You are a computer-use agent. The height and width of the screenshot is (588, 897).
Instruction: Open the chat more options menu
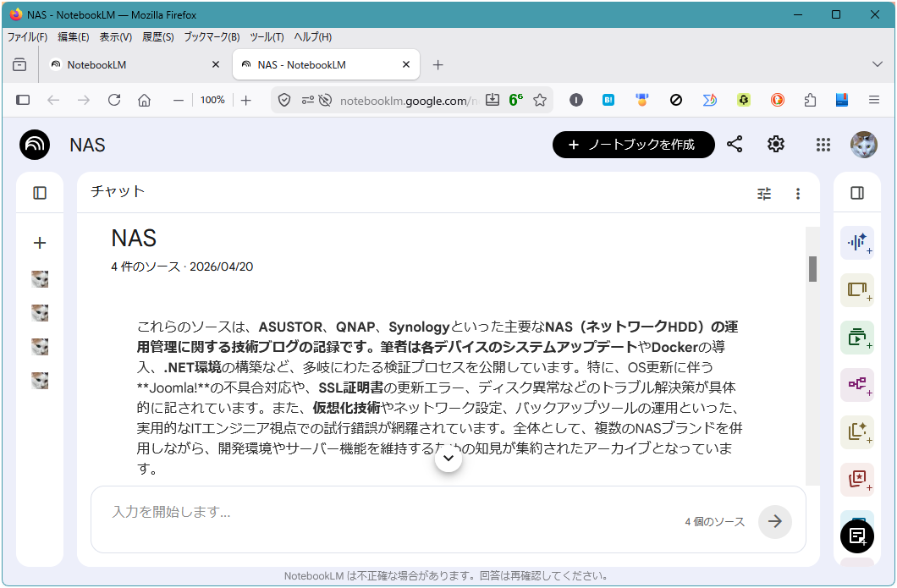[797, 194]
